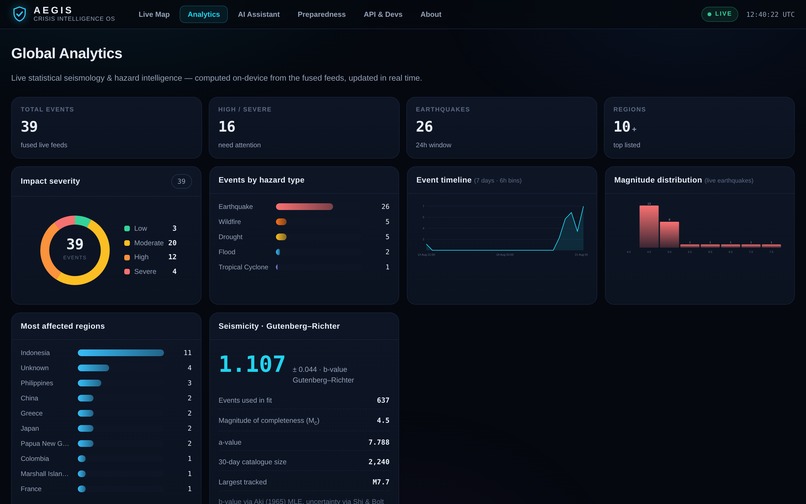The width and height of the screenshot is (806, 504).
Task: Switch to AI Assistant tab
Action: point(259,14)
